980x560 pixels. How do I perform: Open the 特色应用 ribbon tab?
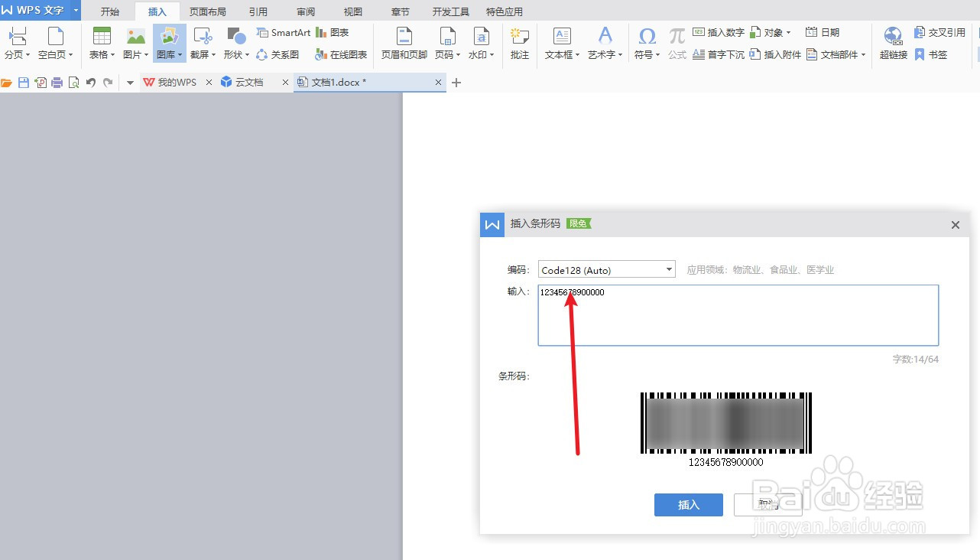coord(505,11)
